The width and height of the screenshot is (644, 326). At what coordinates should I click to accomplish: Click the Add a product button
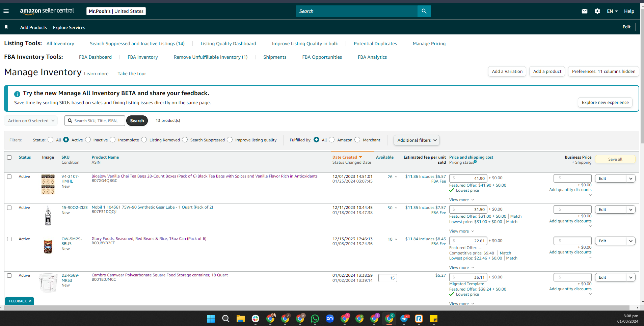click(x=547, y=72)
